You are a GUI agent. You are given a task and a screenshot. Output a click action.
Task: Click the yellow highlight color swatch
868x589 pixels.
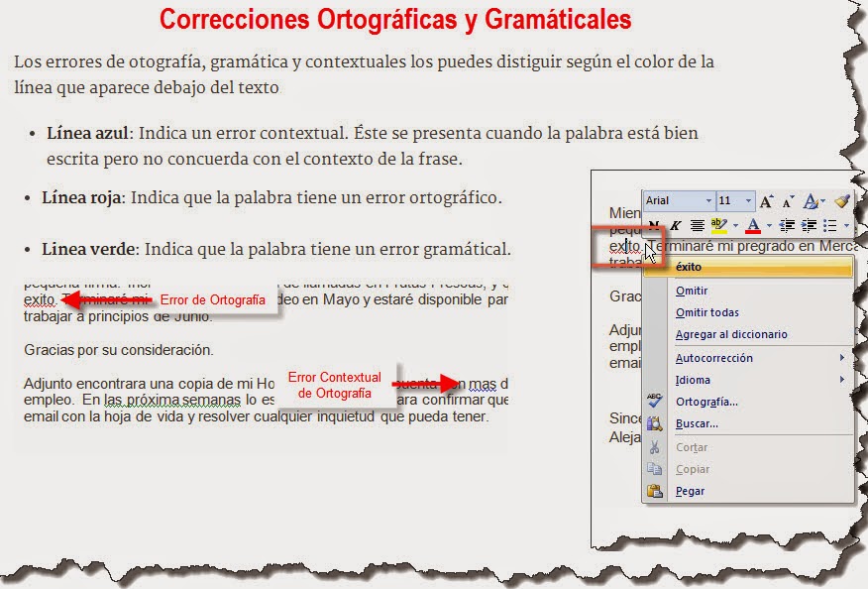(717, 229)
